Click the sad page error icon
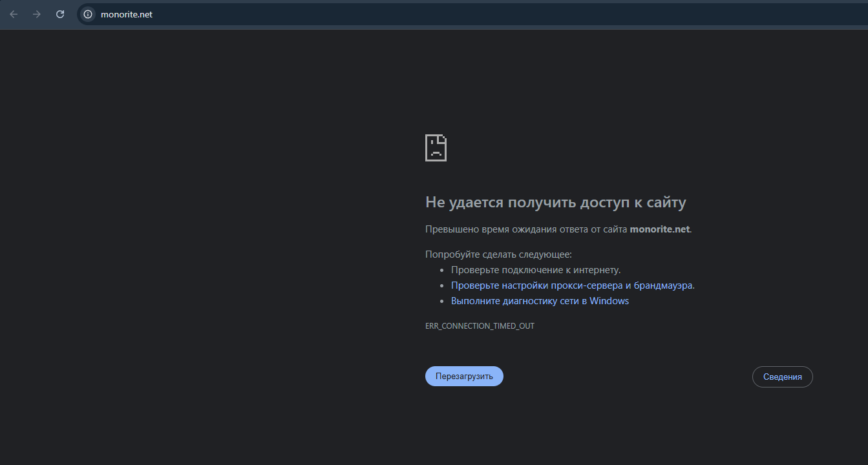 coord(436,148)
